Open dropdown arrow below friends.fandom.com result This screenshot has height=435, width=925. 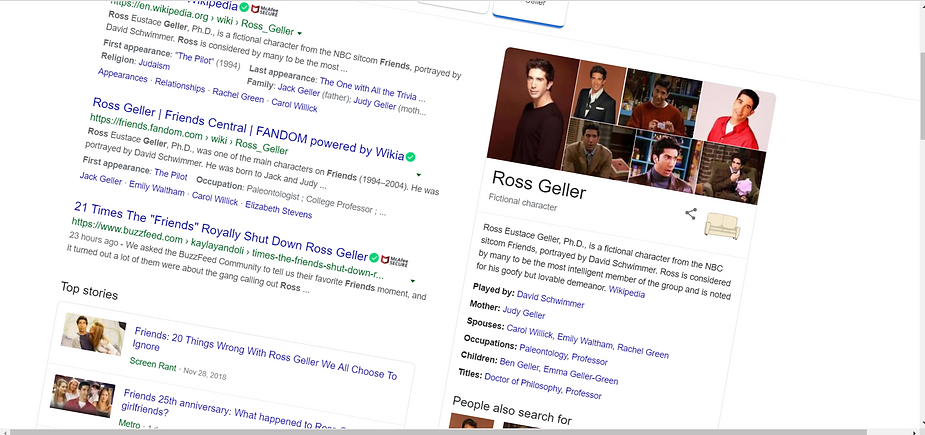[x=419, y=175]
